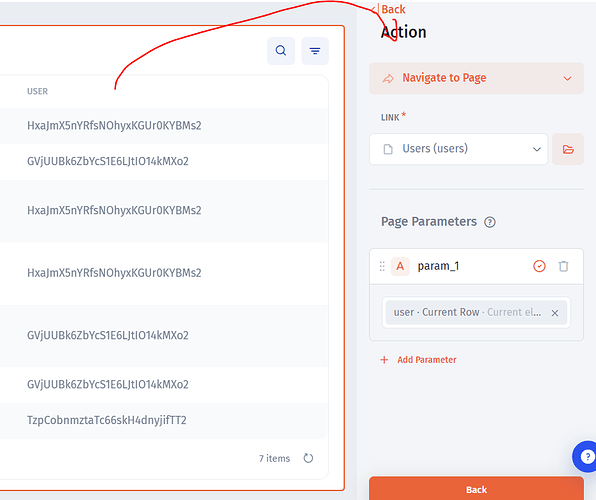Open the table filter icon button
The width and height of the screenshot is (596, 500).
(x=315, y=51)
